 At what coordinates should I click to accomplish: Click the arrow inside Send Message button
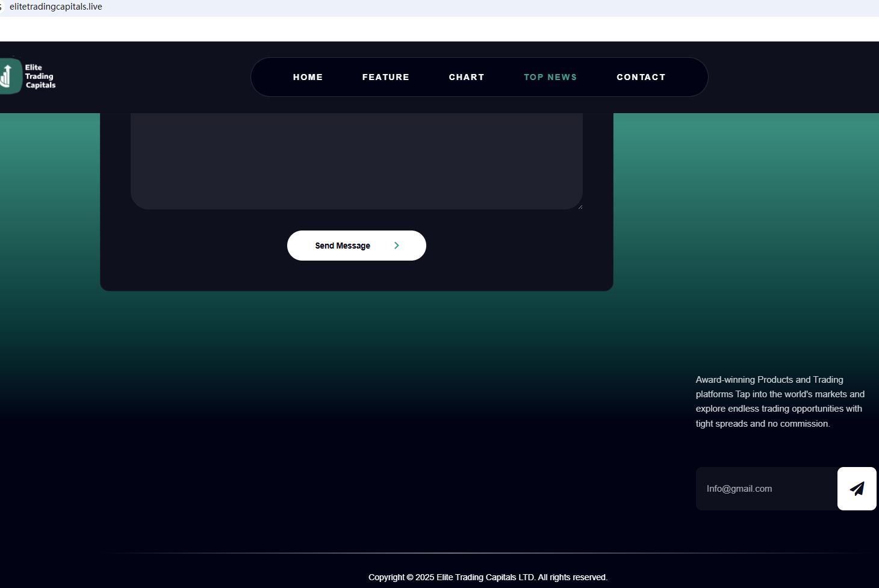tap(396, 246)
